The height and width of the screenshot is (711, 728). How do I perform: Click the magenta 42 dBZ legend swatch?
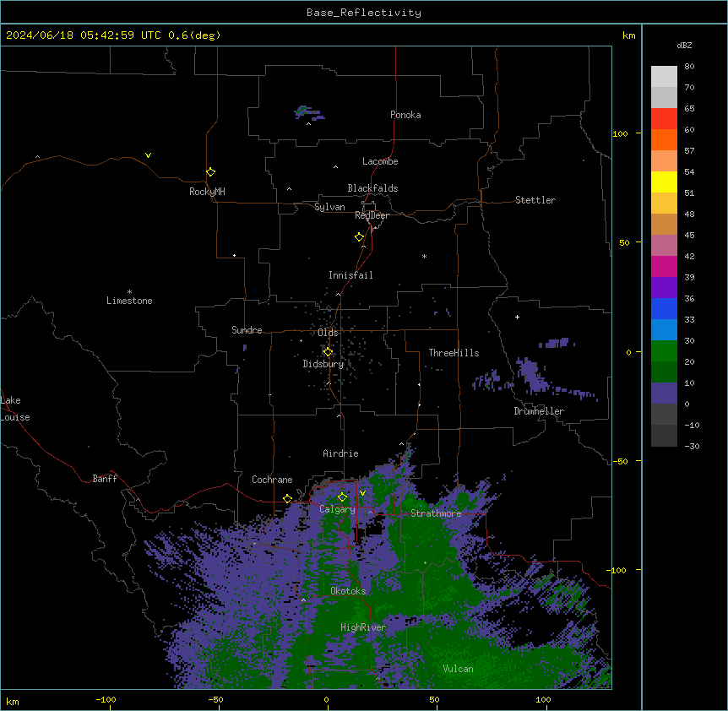tap(664, 266)
